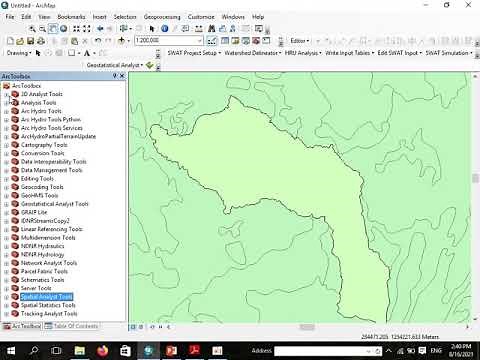Image resolution: width=480 pixels, height=360 pixels.
Task: Expand the Arc Hydro Tools toolbox
Action: point(6,111)
